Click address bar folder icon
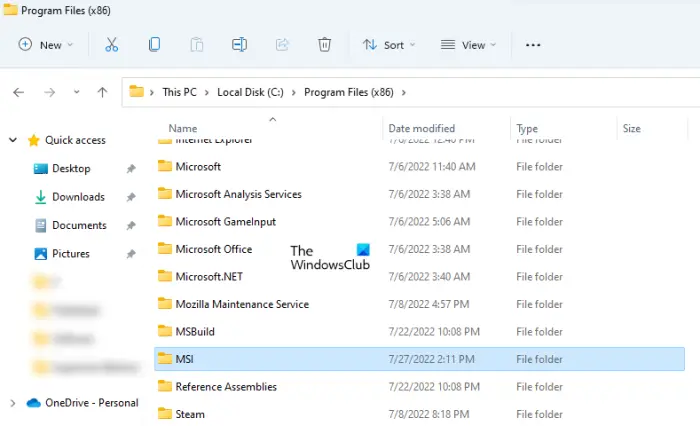The image size is (700, 426). point(136,92)
